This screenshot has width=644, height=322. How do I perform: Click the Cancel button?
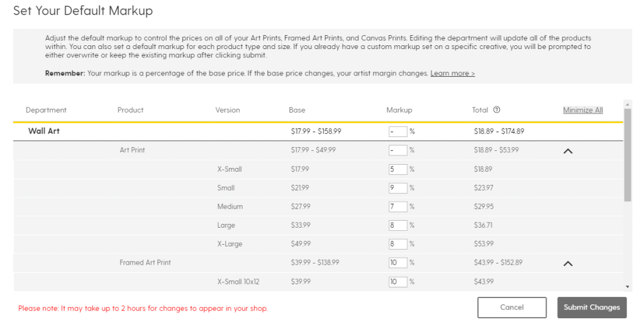[x=512, y=307]
